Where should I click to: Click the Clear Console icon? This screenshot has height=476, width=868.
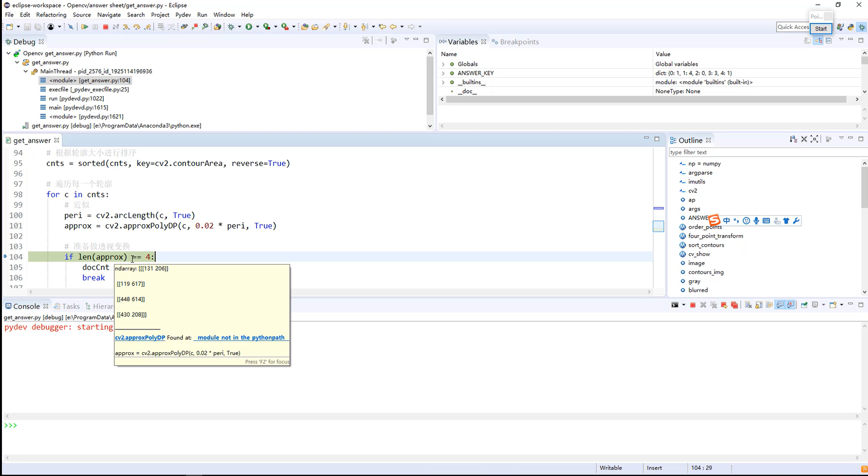click(x=748, y=305)
